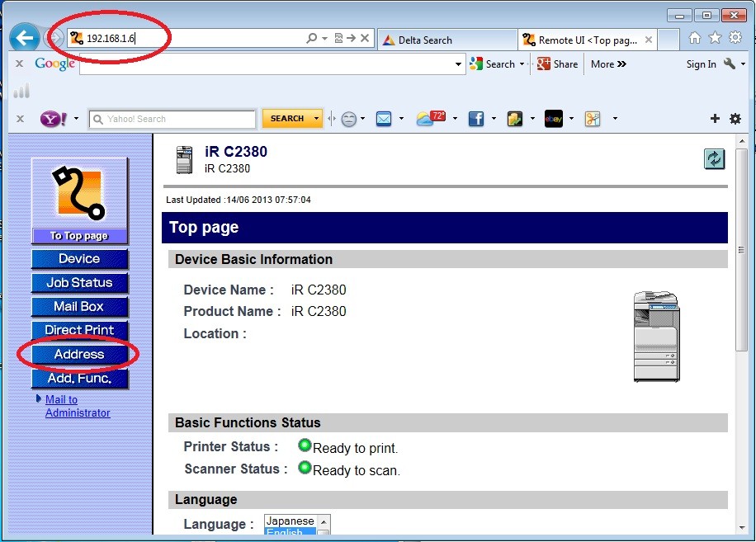Click the Yahoo Y! logo icon

tap(54, 119)
